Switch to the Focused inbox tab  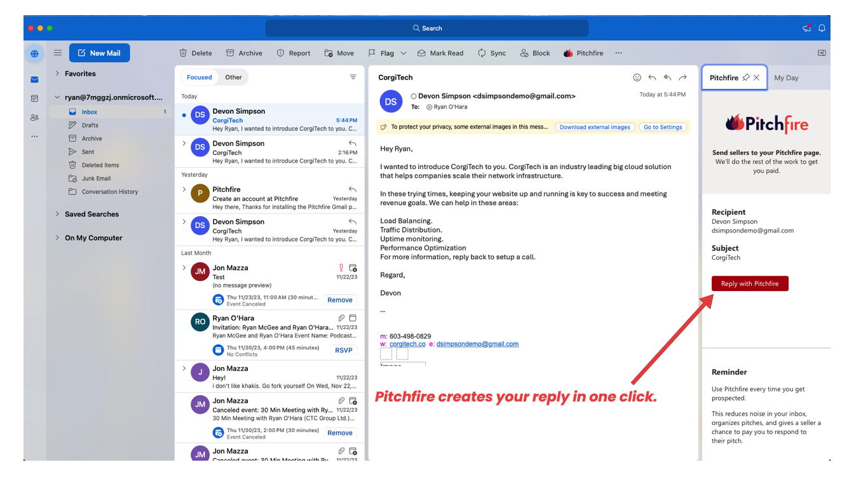(199, 78)
